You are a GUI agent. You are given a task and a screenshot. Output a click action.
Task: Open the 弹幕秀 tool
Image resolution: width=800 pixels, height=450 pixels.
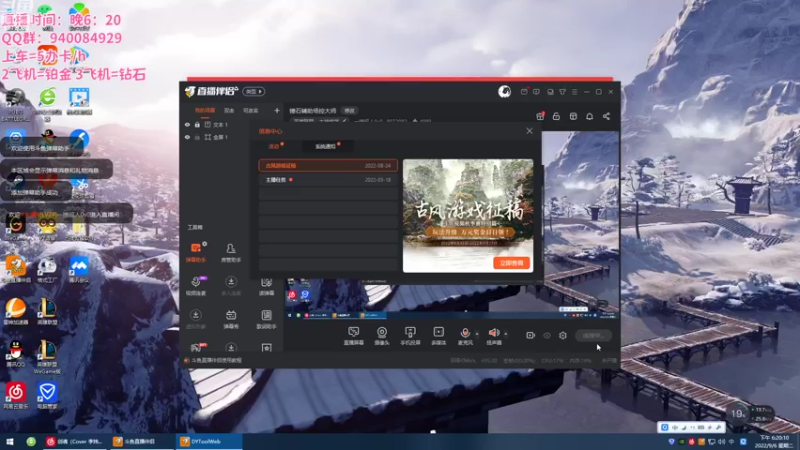pyautogui.click(x=231, y=319)
